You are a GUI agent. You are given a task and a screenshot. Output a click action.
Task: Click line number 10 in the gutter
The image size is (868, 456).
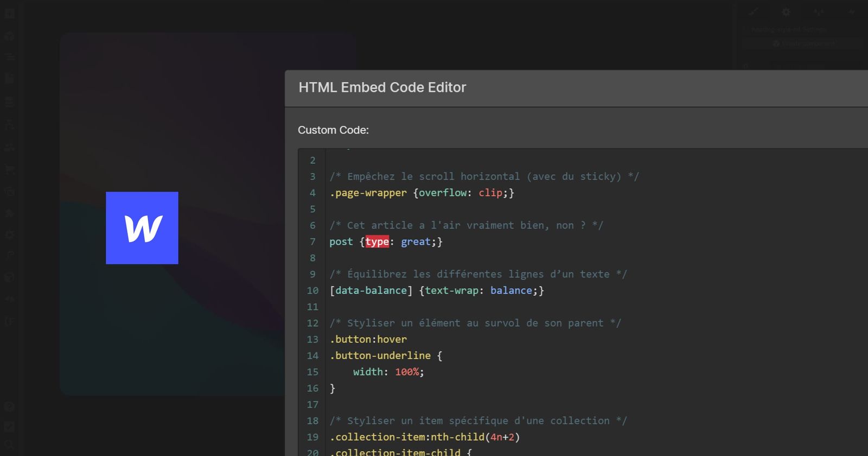312,290
